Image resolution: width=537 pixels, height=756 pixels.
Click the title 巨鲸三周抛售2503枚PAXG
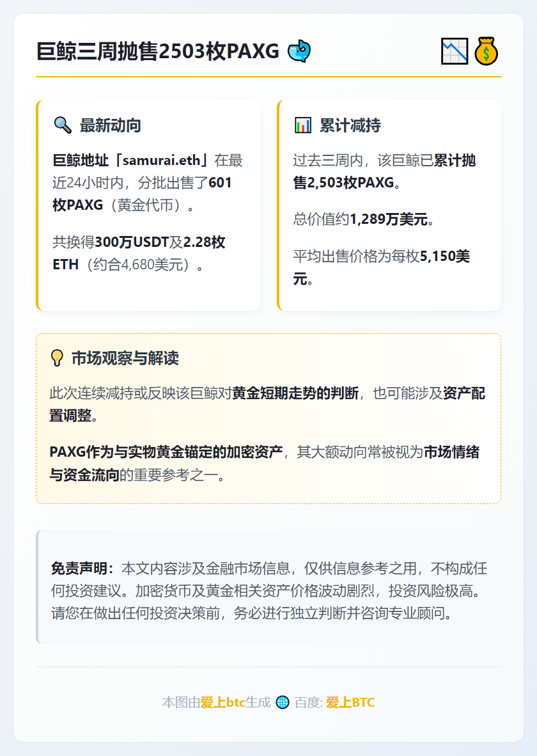click(158, 51)
